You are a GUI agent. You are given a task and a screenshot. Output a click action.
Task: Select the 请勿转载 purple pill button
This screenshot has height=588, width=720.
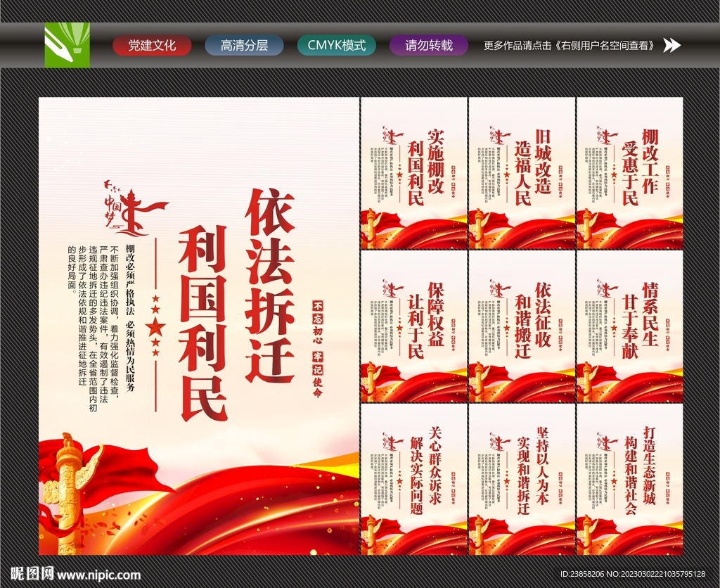(x=429, y=45)
